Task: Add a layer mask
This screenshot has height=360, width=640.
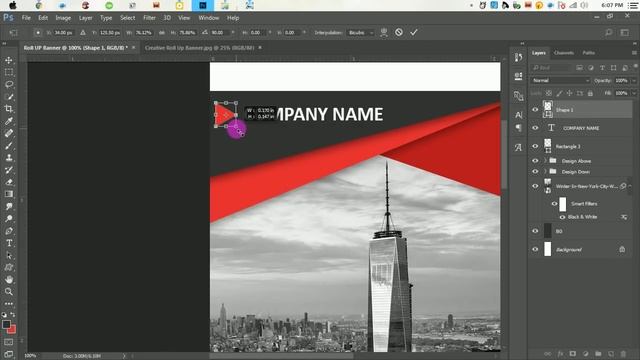Action: click(x=573, y=353)
